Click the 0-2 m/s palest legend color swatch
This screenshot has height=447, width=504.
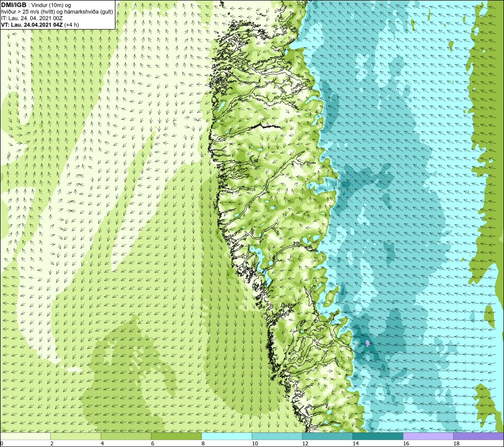tap(25, 436)
